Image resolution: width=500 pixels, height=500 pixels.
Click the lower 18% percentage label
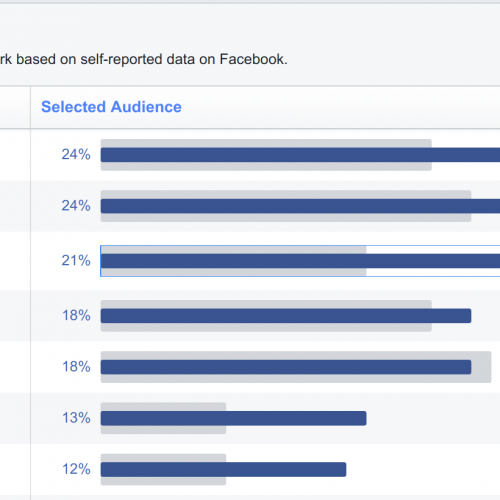point(76,367)
